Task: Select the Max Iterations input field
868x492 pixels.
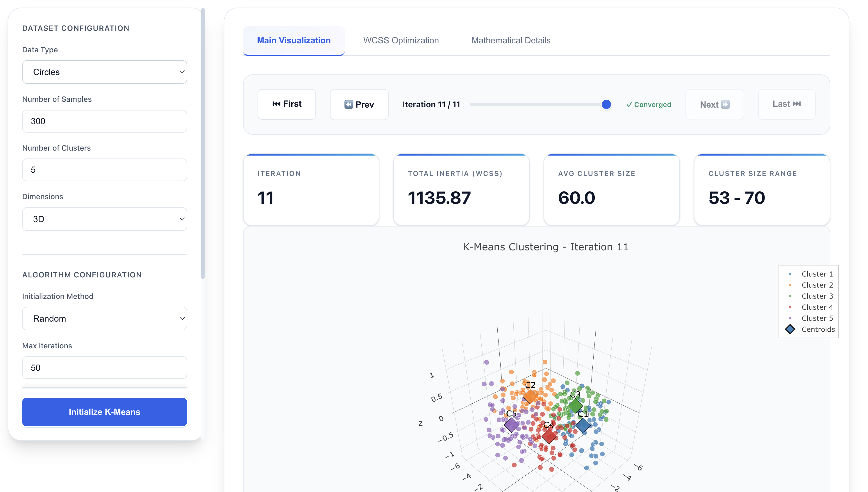Action: click(104, 367)
